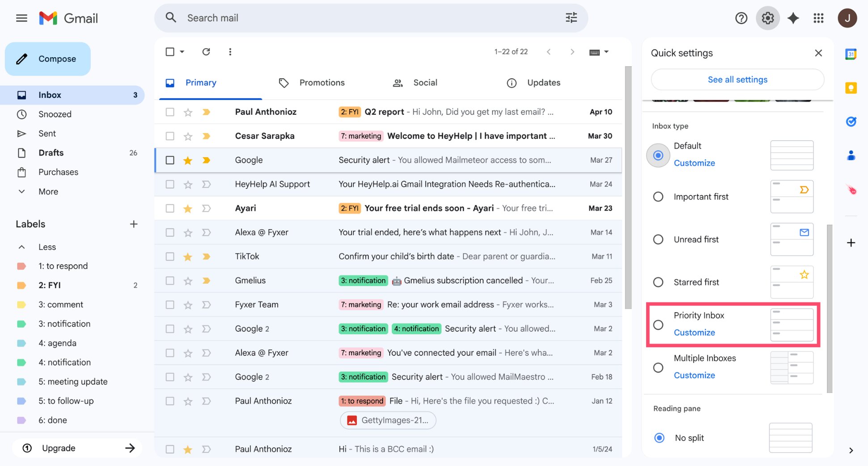Open label 5: meeting update
Screen dimensions: 868x466
click(73, 382)
